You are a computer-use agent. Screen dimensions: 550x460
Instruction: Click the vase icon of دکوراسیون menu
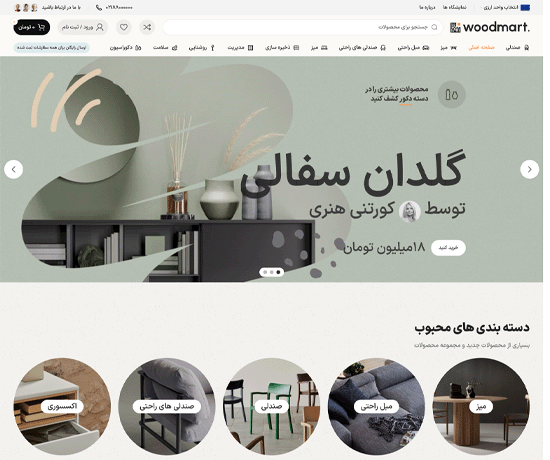(138, 47)
